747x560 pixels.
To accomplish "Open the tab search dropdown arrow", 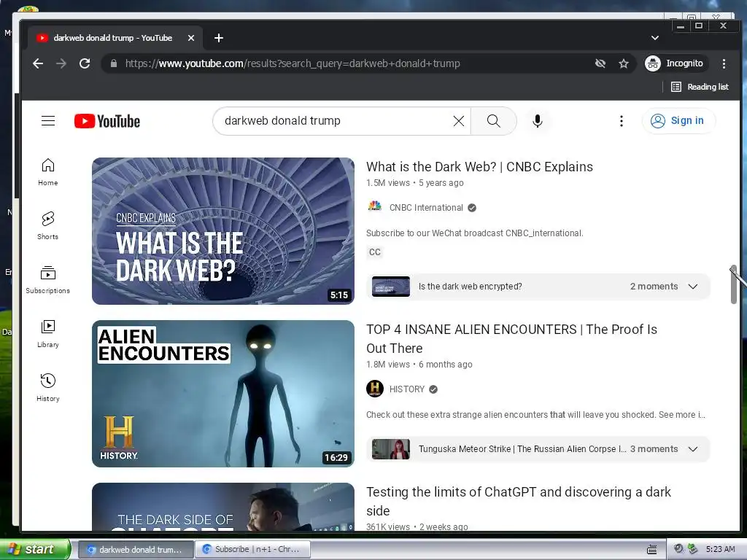I will point(655,38).
